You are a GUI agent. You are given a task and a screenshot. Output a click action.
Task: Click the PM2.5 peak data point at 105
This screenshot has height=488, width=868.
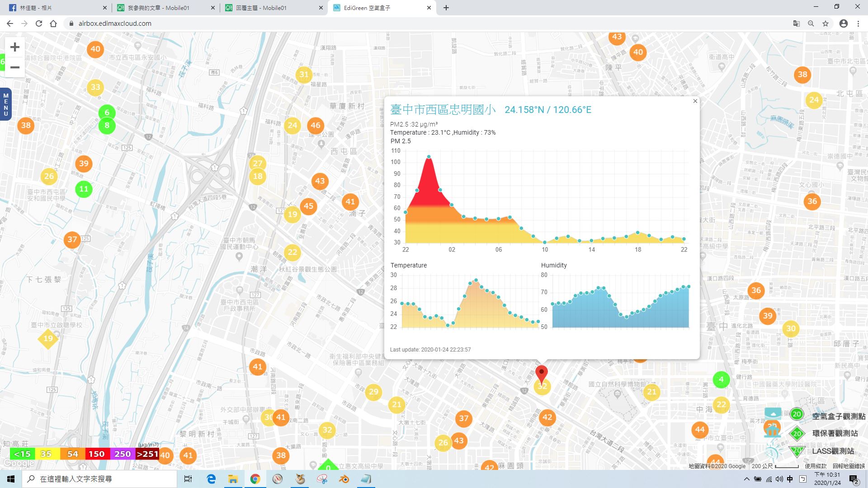[x=429, y=157]
